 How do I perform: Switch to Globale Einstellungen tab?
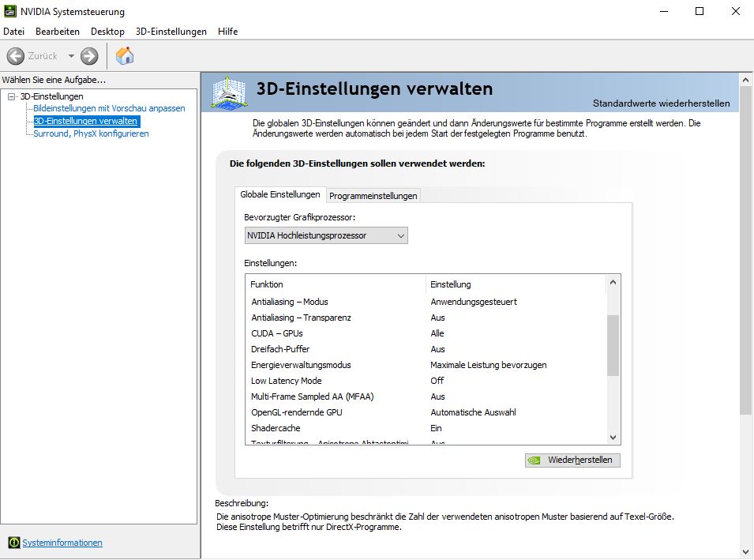[280, 194]
